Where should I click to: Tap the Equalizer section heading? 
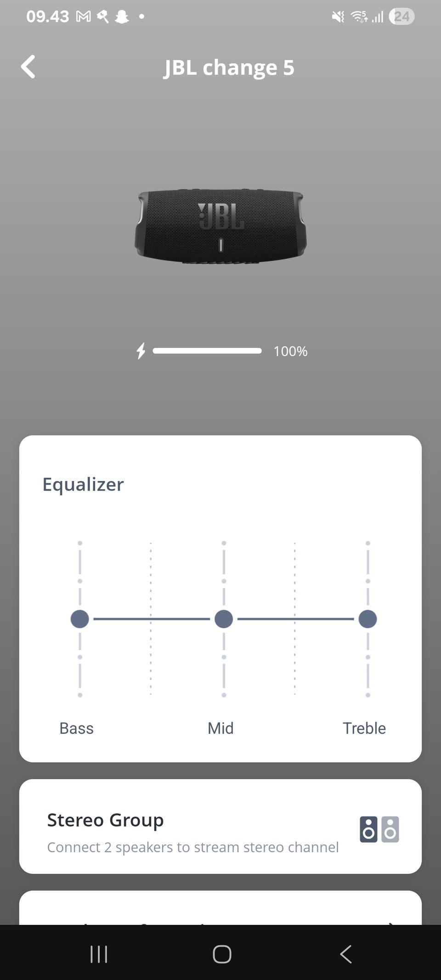coord(83,484)
